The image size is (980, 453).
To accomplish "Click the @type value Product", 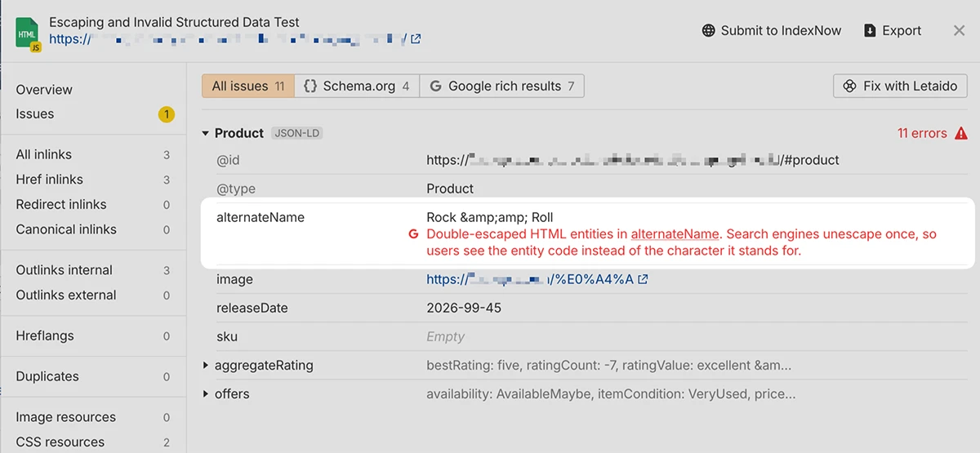I will (450, 189).
